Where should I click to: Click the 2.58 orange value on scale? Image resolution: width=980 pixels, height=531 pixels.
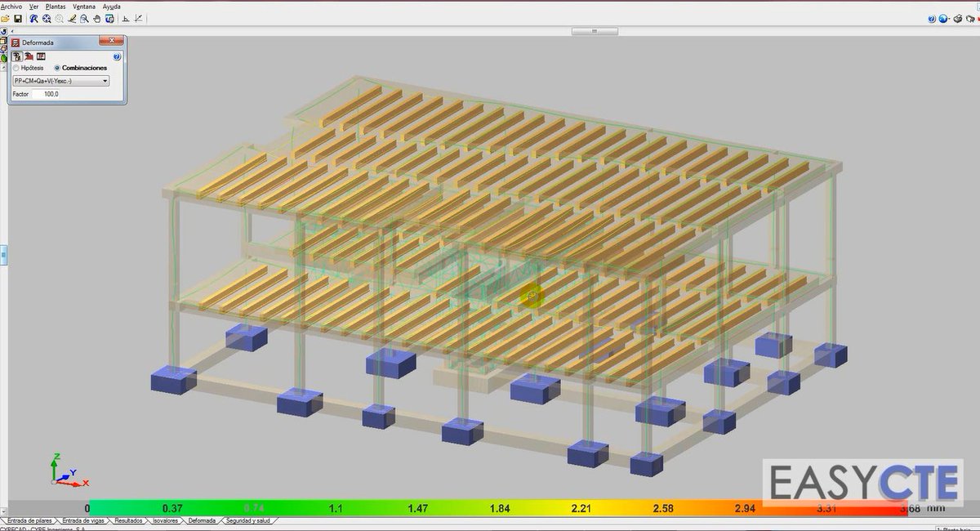(x=663, y=508)
